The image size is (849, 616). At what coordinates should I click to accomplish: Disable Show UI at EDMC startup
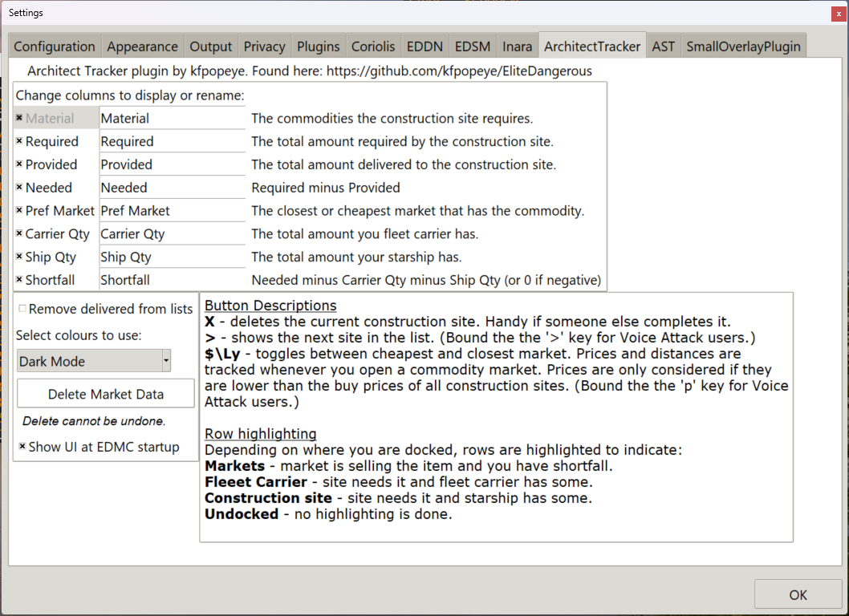(22, 447)
